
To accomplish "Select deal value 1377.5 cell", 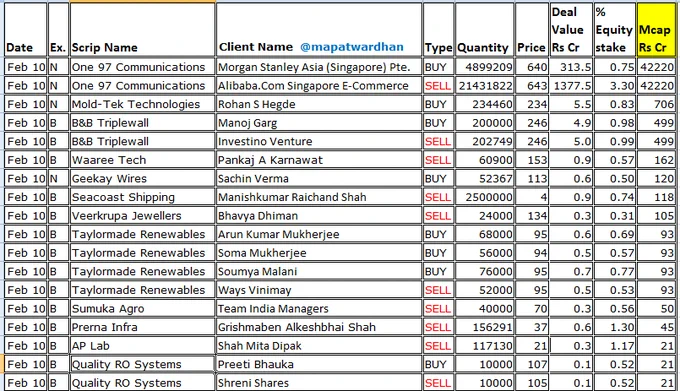I will click(x=571, y=86).
